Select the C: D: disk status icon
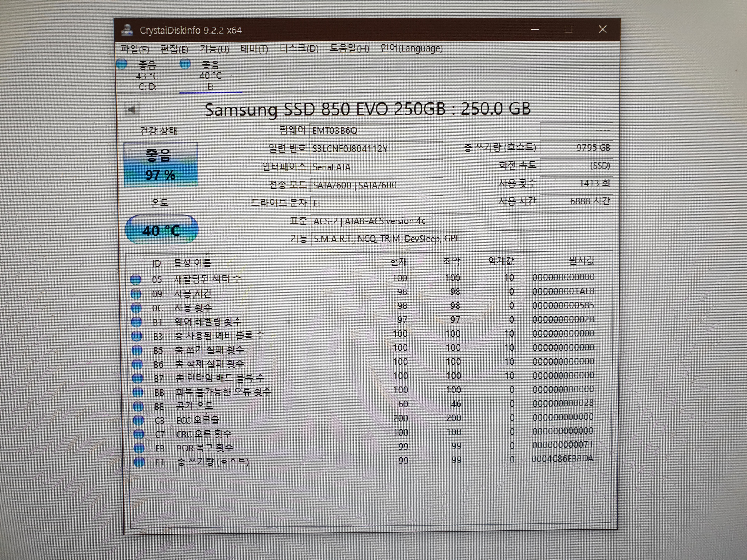Image resolution: width=747 pixels, height=560 pixels. pyautogui.click(x=122, y=64)
